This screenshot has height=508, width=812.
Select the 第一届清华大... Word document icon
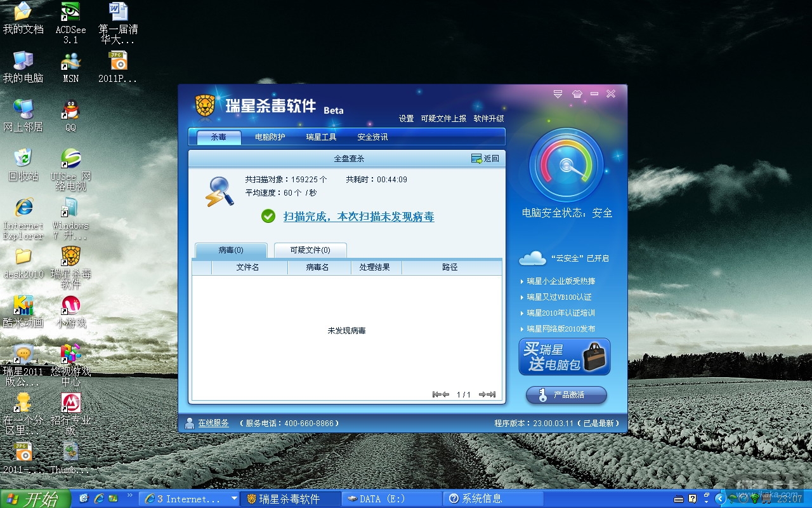[x=118, y=23]
